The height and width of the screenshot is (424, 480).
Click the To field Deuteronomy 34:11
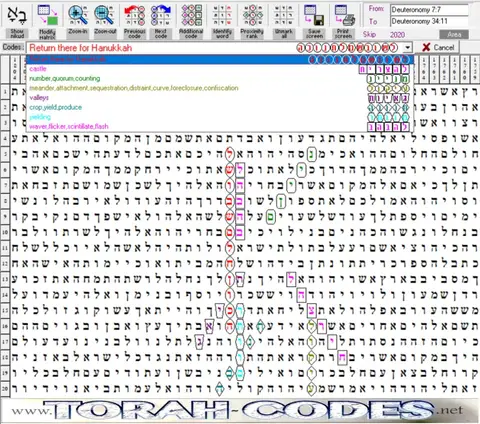pyautogui.click(x=429, y=21)
